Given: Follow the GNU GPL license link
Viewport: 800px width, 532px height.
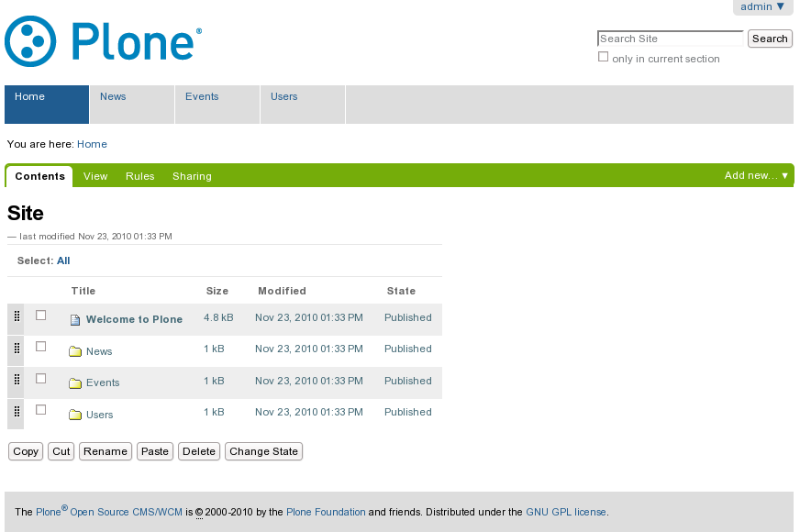Looking at the screenshot, I should 565,512.
